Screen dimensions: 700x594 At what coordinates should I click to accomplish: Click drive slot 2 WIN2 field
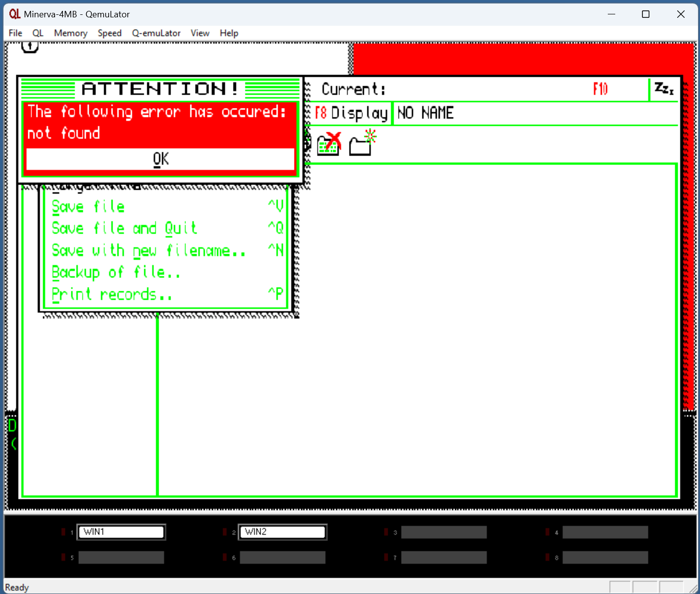[283, 532]
